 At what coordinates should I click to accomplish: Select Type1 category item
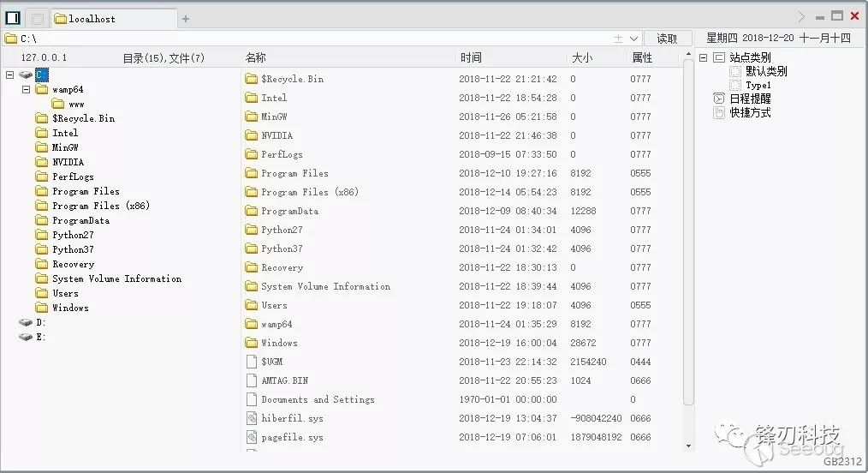758,85
